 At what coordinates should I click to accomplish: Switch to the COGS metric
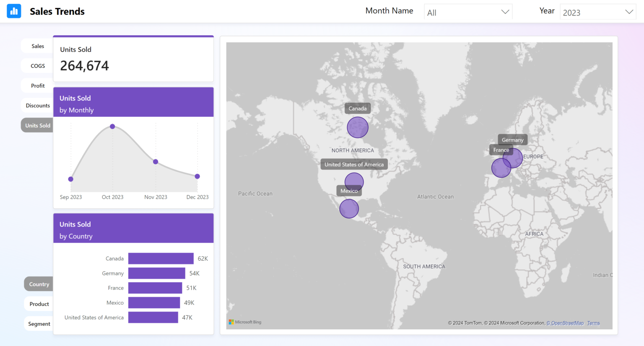(x=37, y=65)
